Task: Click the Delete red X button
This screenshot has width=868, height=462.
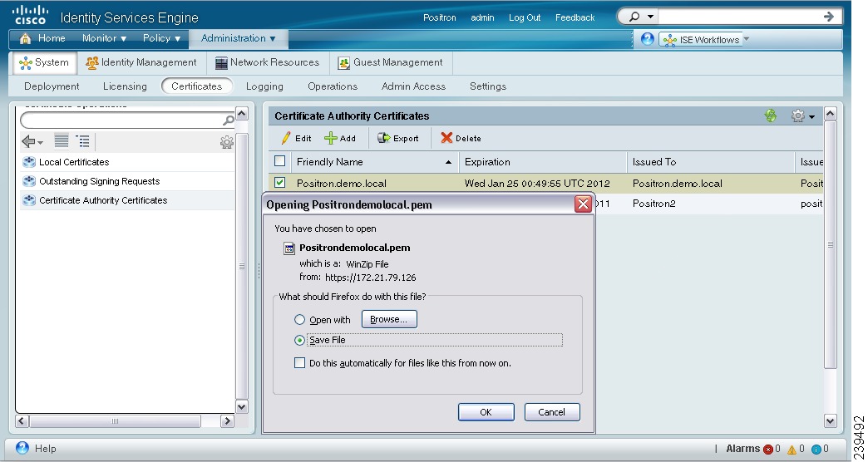Action: click(x=461, y=138)
